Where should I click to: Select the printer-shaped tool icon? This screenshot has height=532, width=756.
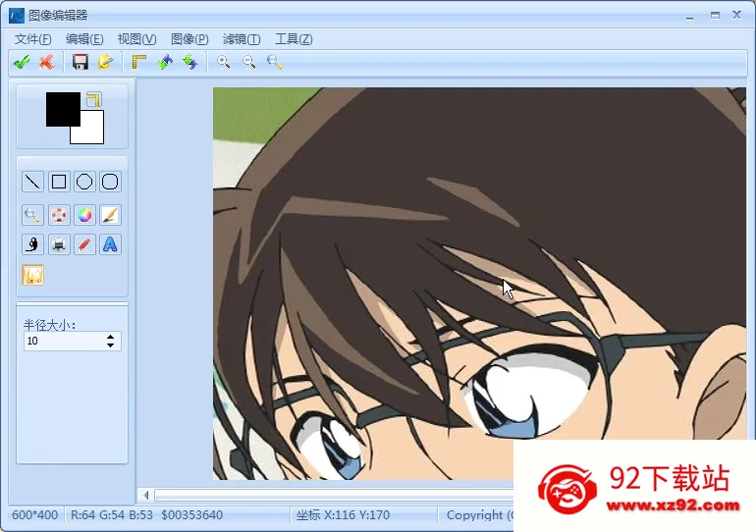coord(59,244)
